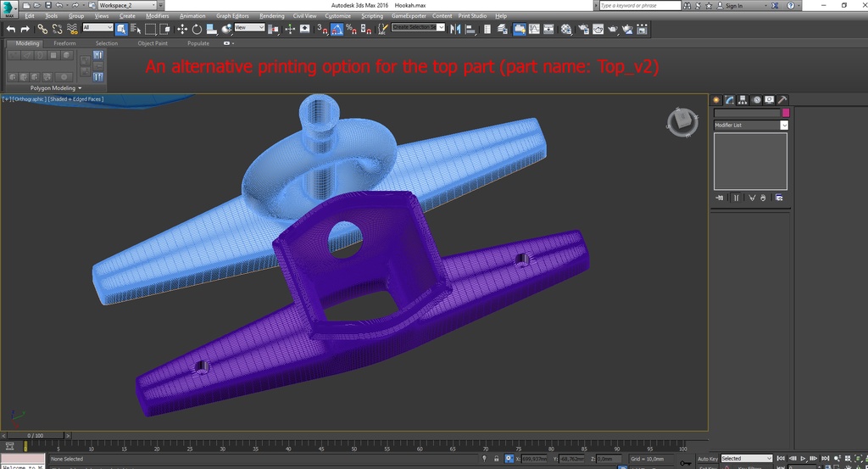Open reference coordinate system View dropdown
Viewport: 868px width, 469px height.
(x=250, y=27)
